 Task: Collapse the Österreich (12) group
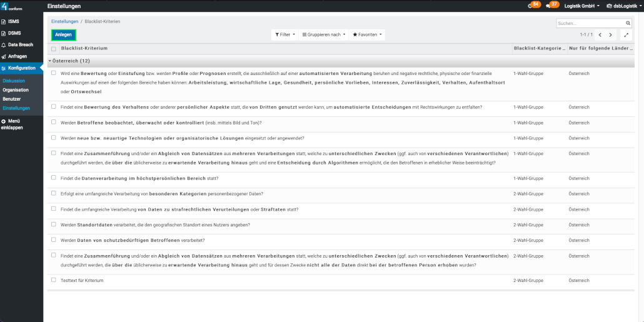tap(69, 61)
